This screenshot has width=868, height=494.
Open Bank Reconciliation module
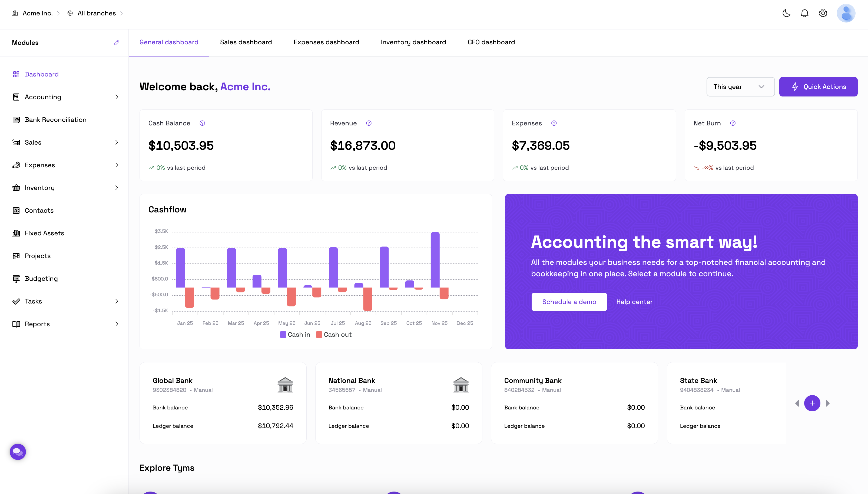coord(55,120)
